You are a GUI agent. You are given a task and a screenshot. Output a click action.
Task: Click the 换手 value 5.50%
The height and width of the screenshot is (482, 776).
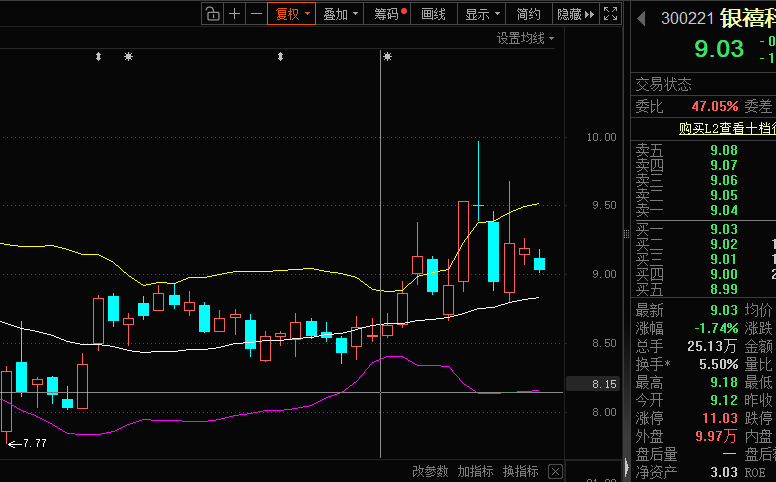click(x=718, y=364)
